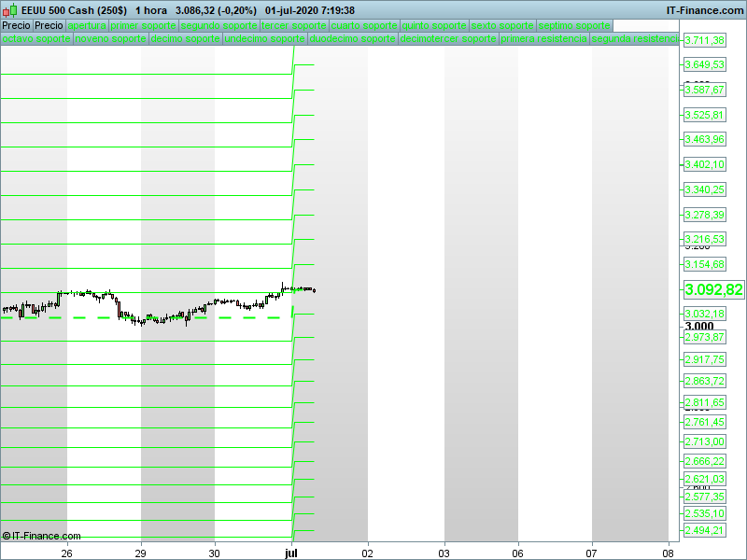The height and width of the screenshot is (560, 747).
Task: Click the candlestick chart icon in title bar
Action: point(9,10)
